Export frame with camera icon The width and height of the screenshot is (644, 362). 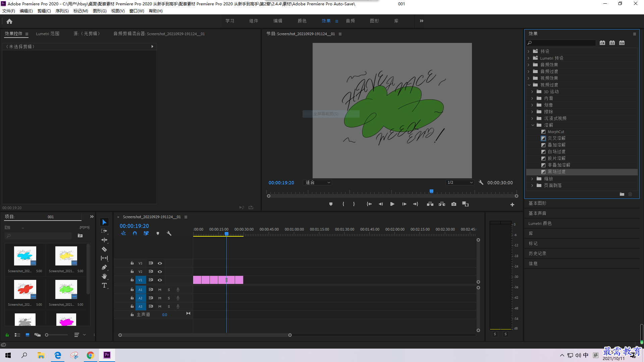[454, 204]
